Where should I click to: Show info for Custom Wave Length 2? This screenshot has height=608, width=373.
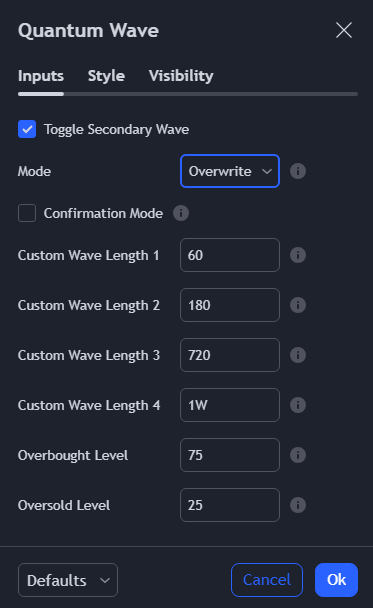pos(298,305)
